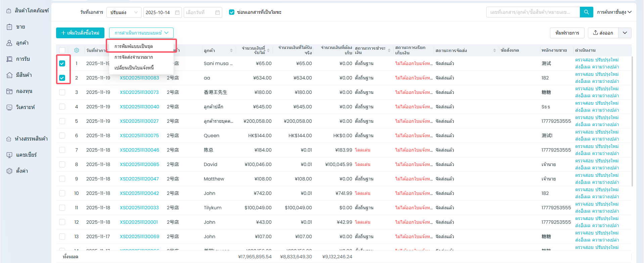Open ลูกค้า section via person icon
The height and width of the screenshot is (263, 644).
point(9,43)
